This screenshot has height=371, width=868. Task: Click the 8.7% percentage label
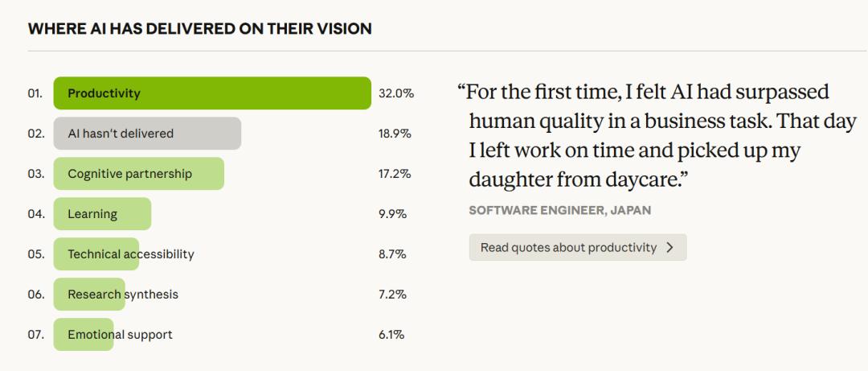392,254
